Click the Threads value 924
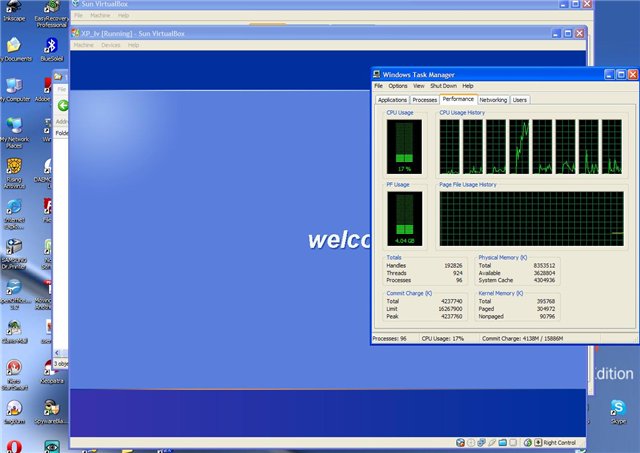This screenshot has height=453, width=640. 458,273
